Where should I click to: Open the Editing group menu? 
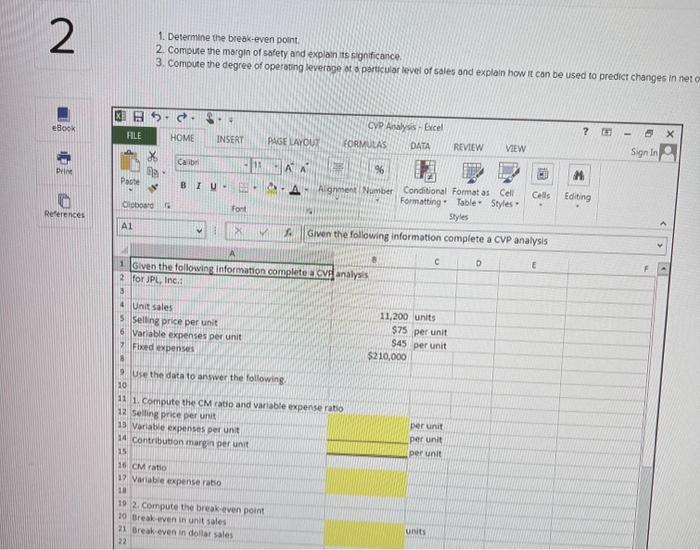pyautogui.click(x=577, y=188)
